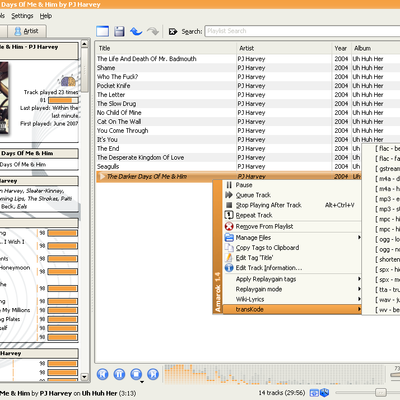The width and height of the screenshot is (400, 400).
Task: Click the round pause playback button
Action: [119, 374]
